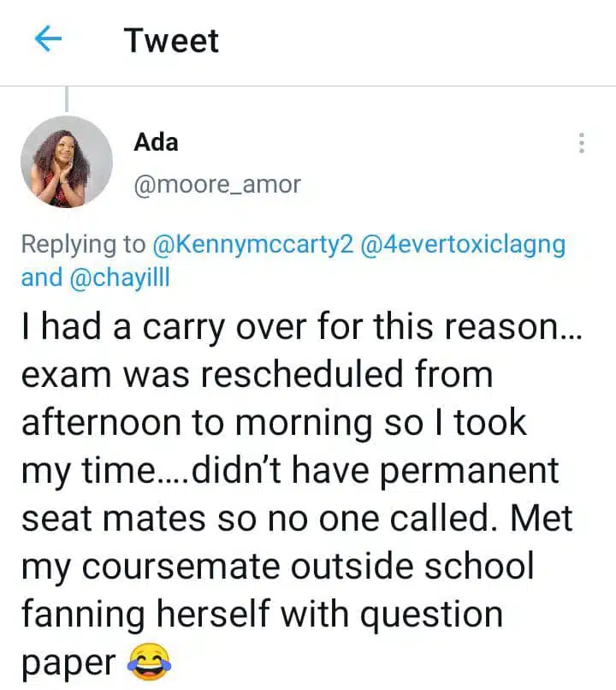Open the tweet's three-dot options menu
The image size is (616, 690).
(582, 143)
